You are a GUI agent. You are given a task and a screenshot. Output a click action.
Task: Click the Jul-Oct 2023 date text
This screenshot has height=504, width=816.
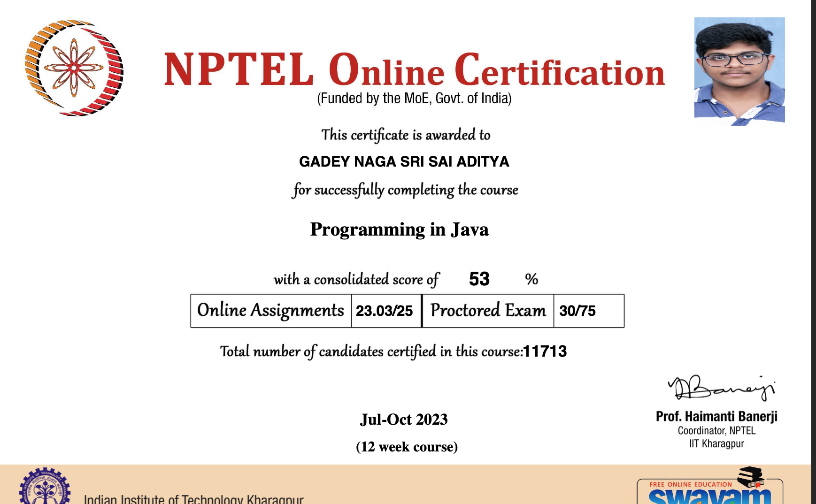[x=404, y=420]
